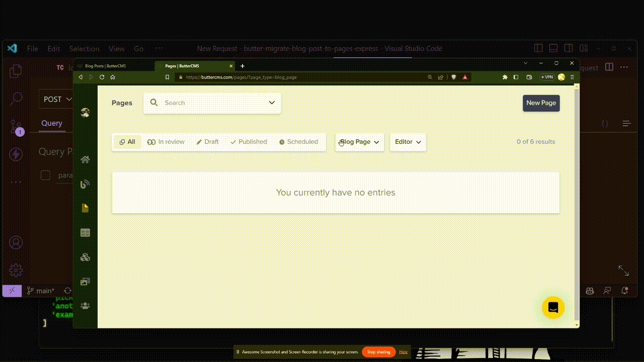Click Stop sharing in the recorder bar
This screenshot has width=644, height=362.
click(x=378, y=352)
